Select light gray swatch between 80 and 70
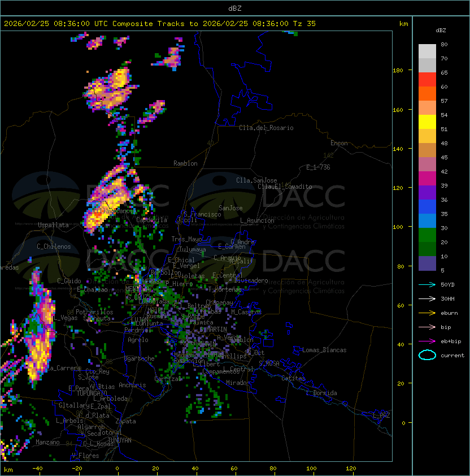Viewport: 470px width, 476px height. [427, 51]
